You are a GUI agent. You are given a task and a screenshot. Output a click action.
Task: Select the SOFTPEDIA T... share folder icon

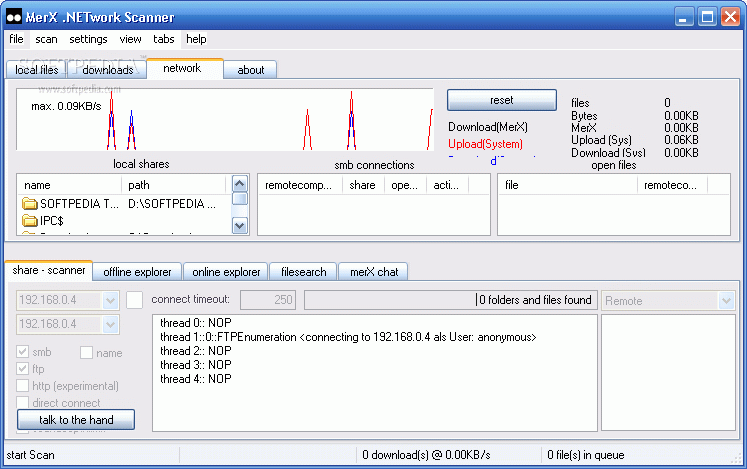[30, 204]
